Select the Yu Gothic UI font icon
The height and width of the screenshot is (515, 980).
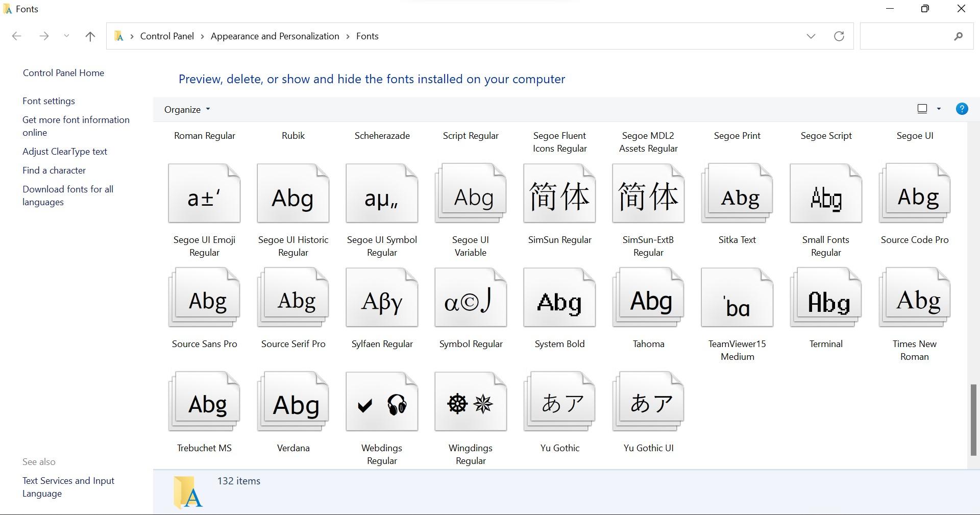[648, 401]
